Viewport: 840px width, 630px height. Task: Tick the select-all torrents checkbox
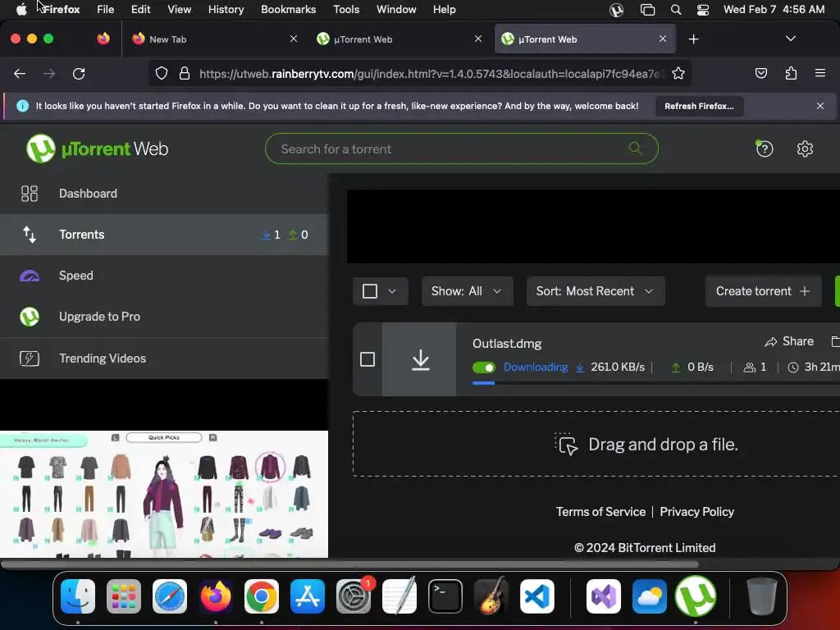tap(370, 291)
